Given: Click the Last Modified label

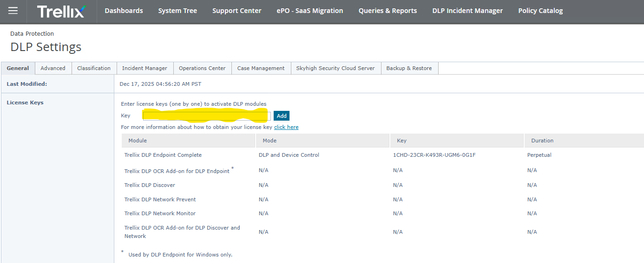Looking at the screenshot, I should (x=27, y=84).
